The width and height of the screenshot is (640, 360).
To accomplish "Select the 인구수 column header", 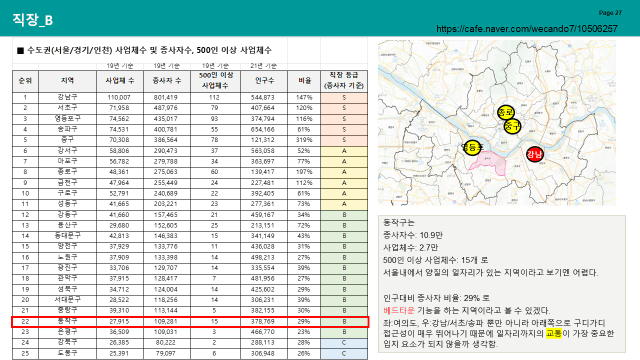I will pyautogui.click(x=264, y=81).
